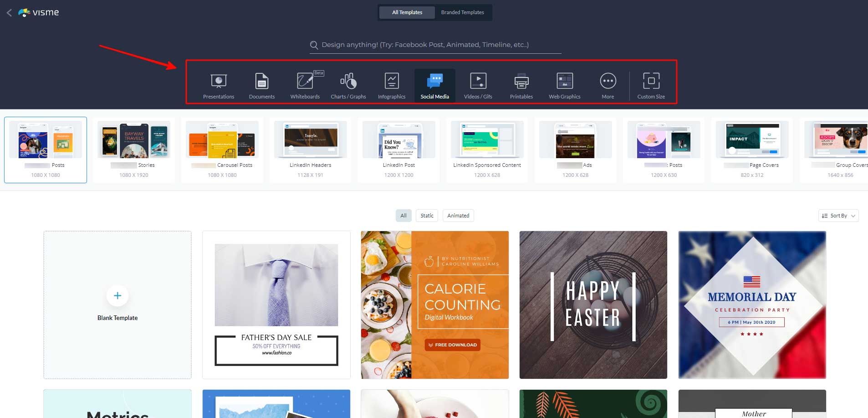Image resolution: width=868 pixels, height=418 pixels.
Task: Switch to Branded Templates tab
Action: tap(462, 12)
